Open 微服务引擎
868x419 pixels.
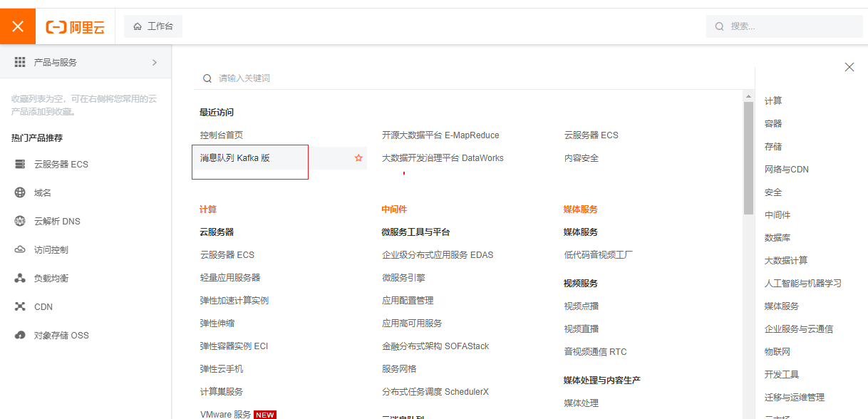403,278
